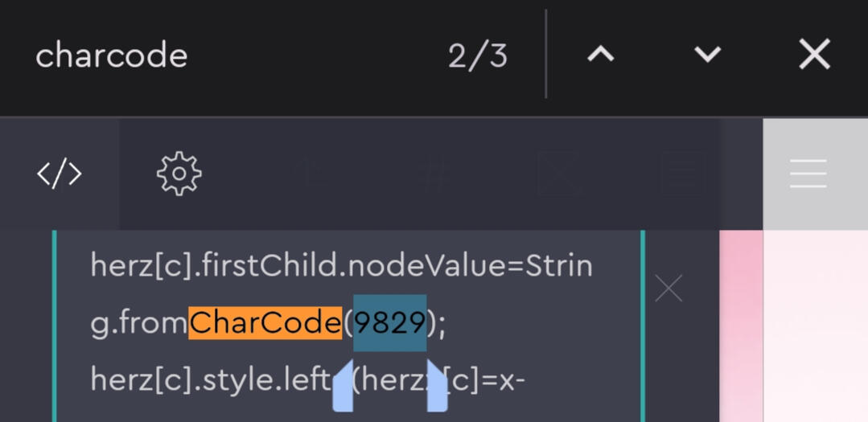Screen dimensions: 868x422
Task: Click the orange-highlighted CharCode text
Action: 265,322
